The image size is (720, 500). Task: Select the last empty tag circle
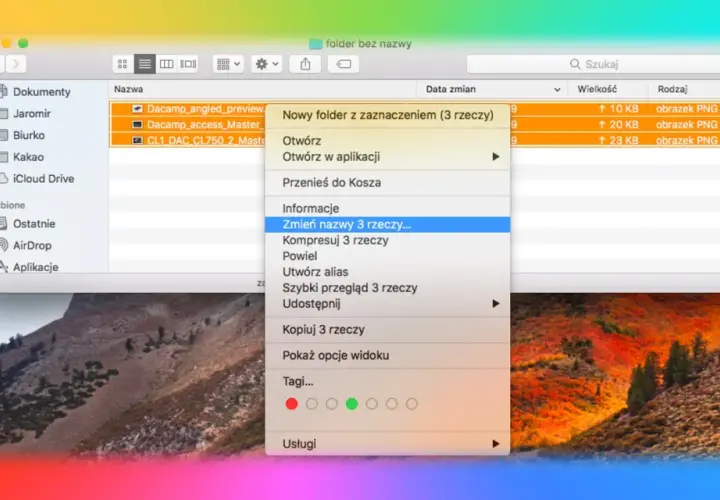(x=412, y=404)
